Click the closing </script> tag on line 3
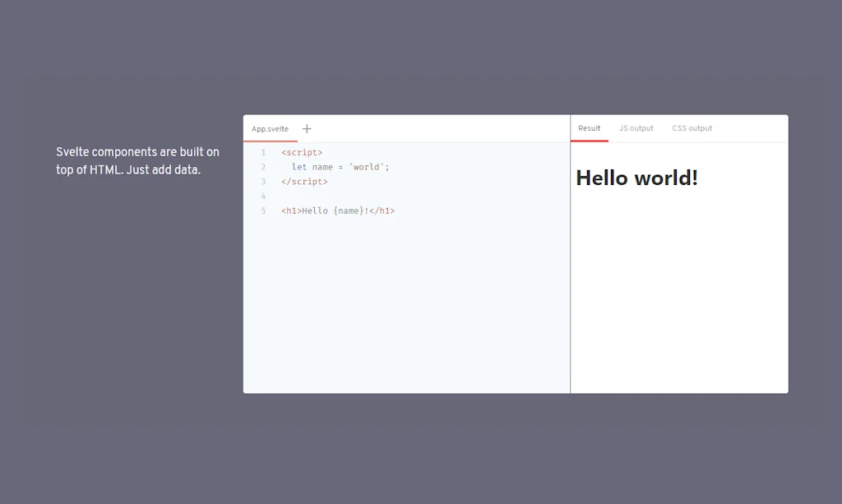Image resolution: width=842 pixels, height=504 pixels. tap(305, 181)
